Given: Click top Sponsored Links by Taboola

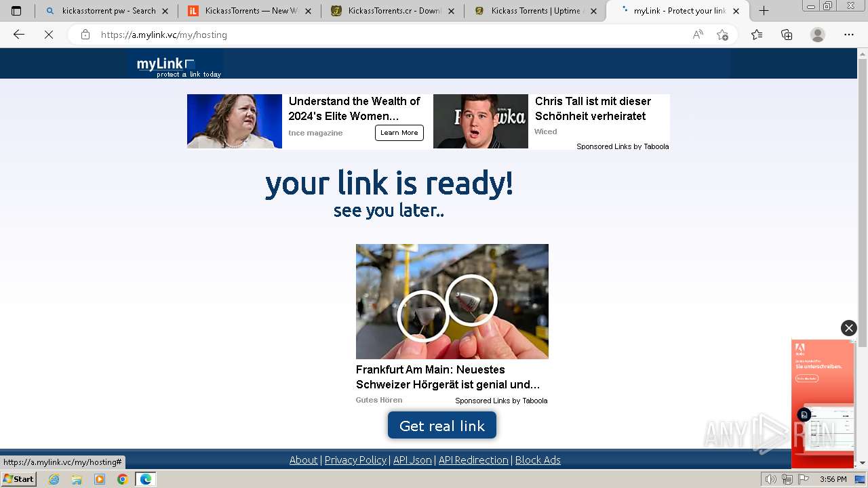Looking at the screenshot, I should click(x=623, y=146).
